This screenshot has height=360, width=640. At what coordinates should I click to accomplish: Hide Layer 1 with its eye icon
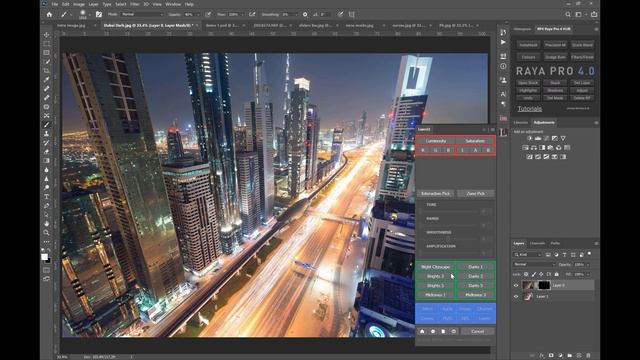(516, 296)
